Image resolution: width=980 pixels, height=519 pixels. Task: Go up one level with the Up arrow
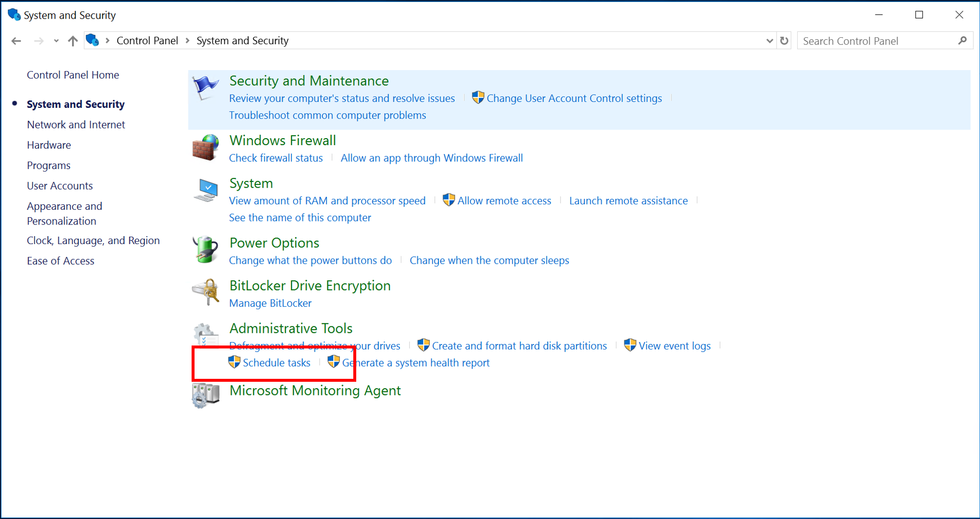(73, 41)
